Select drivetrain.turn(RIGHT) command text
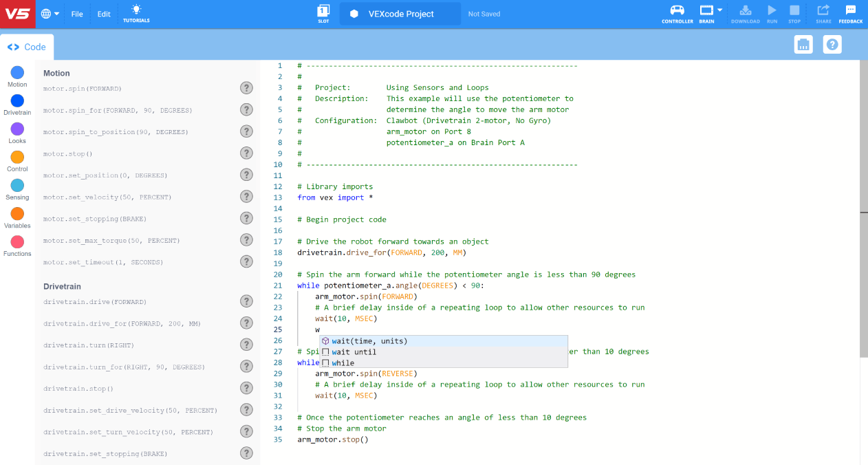This screenshot has height=465, width=868. [x=89, y=345]
